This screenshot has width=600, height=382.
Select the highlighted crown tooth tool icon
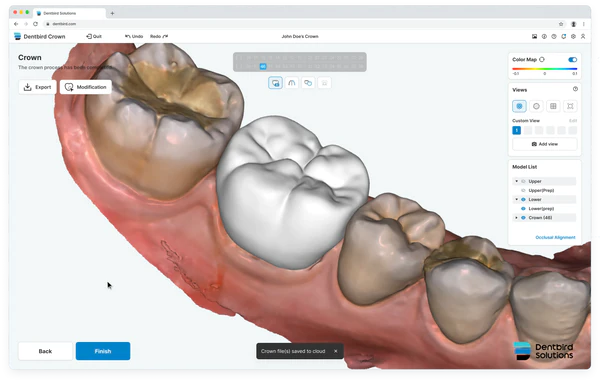(275, 83)
